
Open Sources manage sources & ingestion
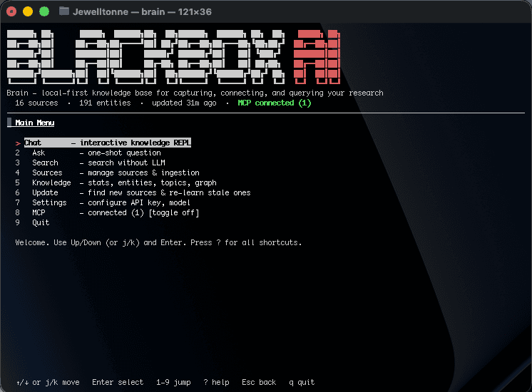click(x=107, y=173)
